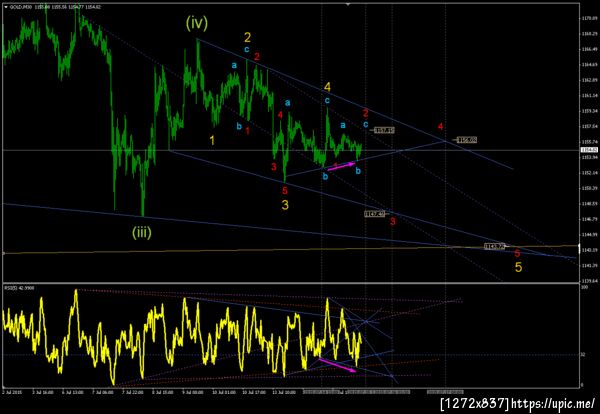
Task: Select magenta arrow in the RSI window
Action: coord(337,364)
